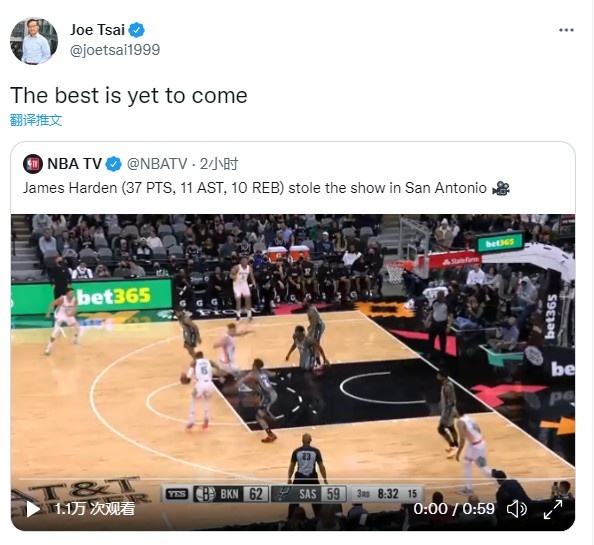Click Joe Tsai's blue verified badge
The height and width of the screenshot is (545, 594).
136,30
